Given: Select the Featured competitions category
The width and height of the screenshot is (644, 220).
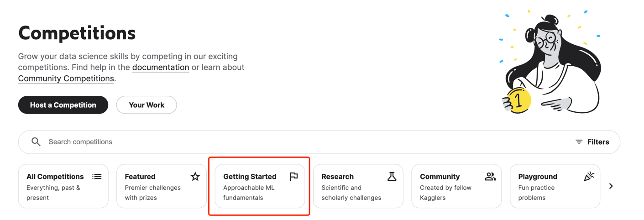Looking at the screenshot, I should click(162, 186).
